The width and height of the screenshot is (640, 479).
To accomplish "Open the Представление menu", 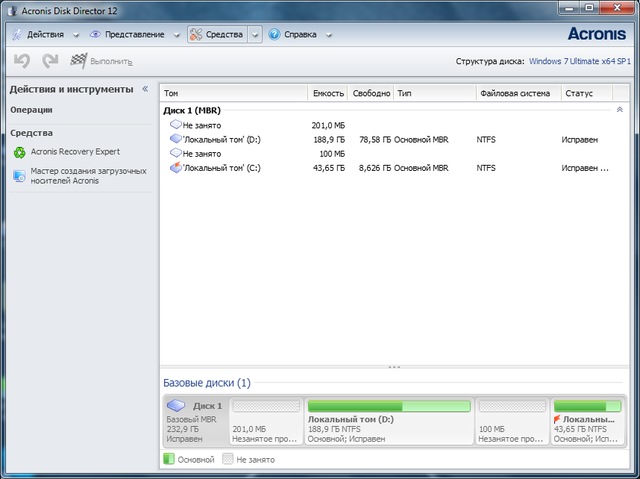I will point(130,34).
